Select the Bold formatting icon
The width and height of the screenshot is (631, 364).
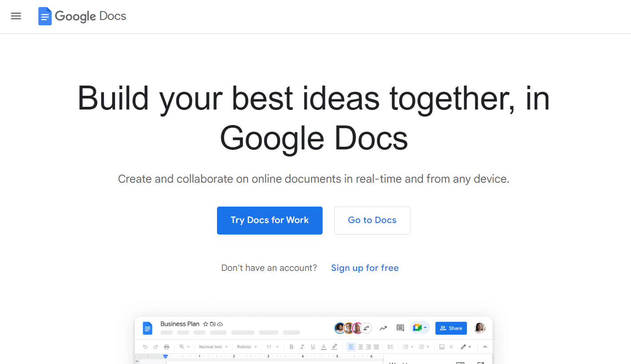pyautogui.click(x=292, y=347)
